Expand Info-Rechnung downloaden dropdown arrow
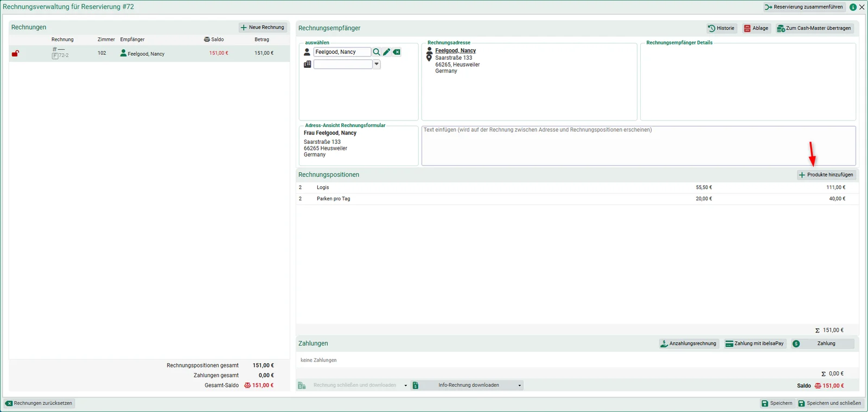 pyautogui.click(x=520, y=385)
